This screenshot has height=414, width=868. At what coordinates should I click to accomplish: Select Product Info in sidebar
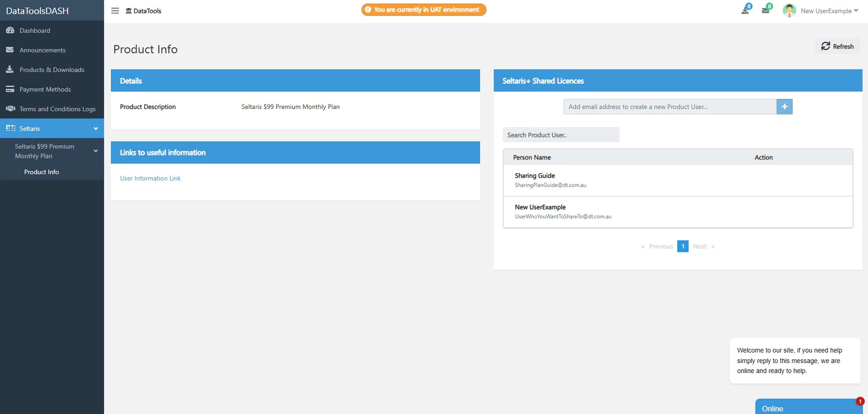[41, 172]
